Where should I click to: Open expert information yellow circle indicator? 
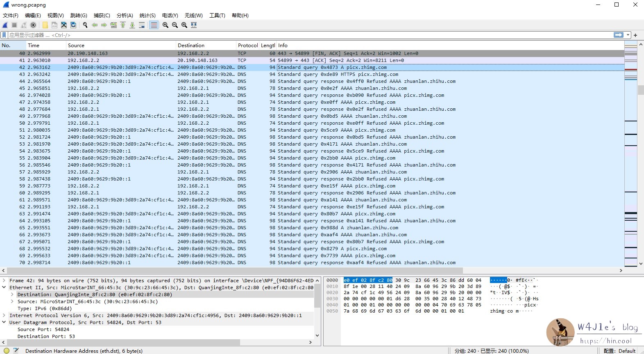point(7,351)
